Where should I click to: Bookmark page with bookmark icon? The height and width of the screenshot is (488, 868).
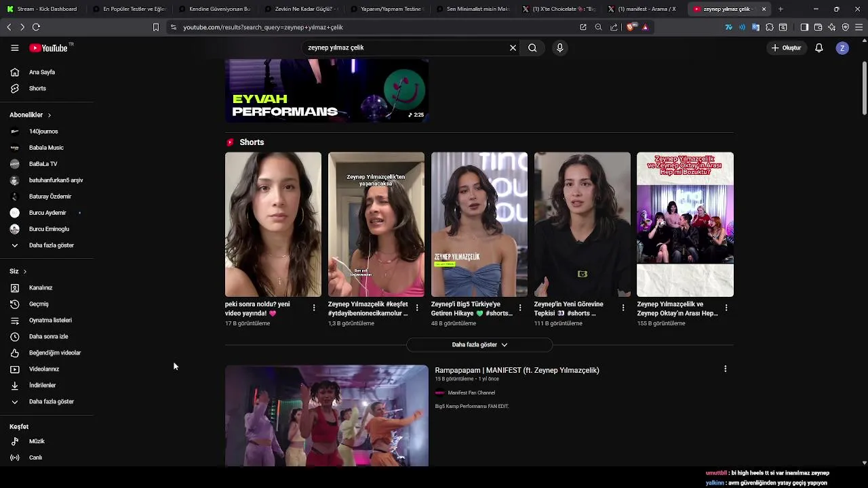coord(155,27)
